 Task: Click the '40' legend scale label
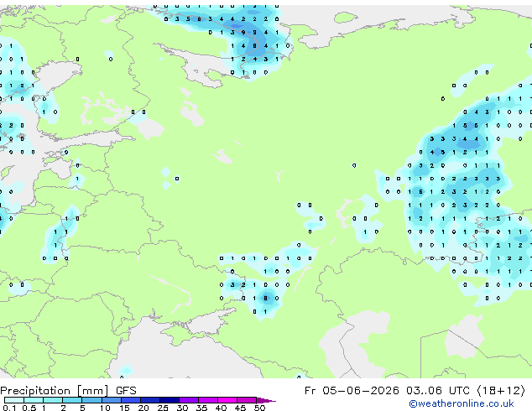coord(221,408)
